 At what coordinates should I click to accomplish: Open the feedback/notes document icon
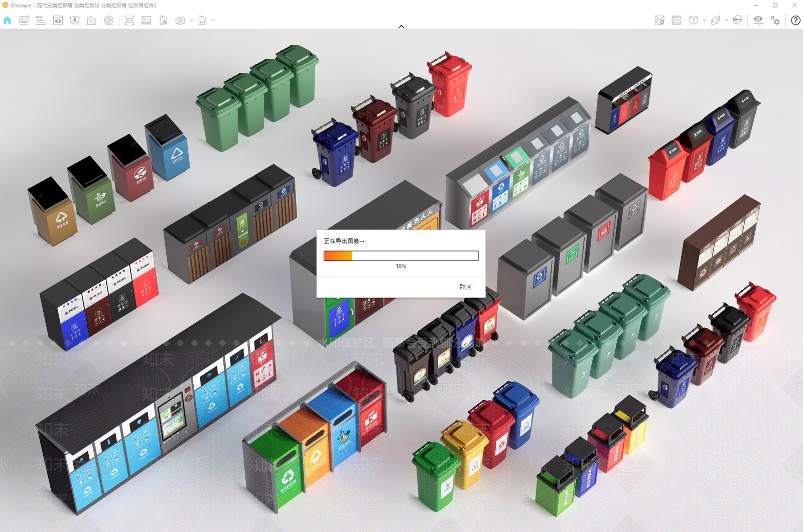tap(24, 21)
